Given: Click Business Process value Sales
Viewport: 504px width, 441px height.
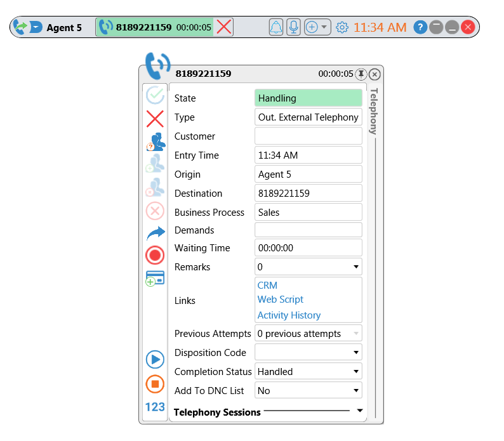Looking at the screenshot, I should coord(308,212).
